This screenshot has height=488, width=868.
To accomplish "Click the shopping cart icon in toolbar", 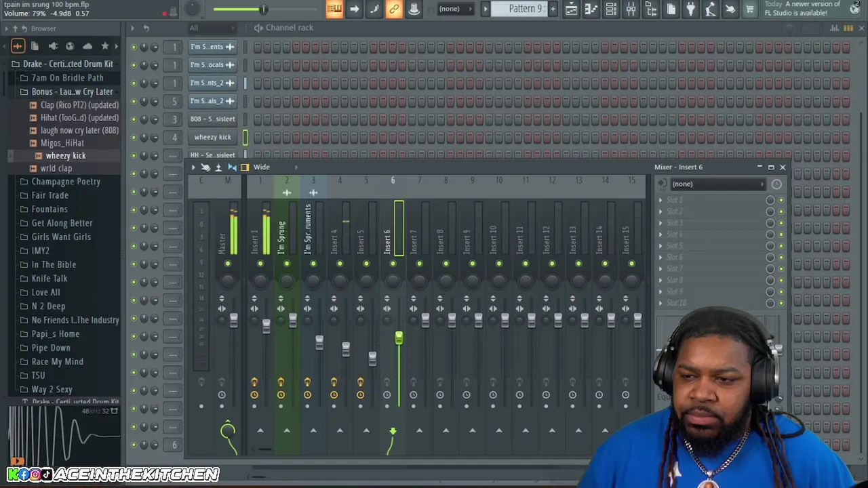I will pos(750,9).
